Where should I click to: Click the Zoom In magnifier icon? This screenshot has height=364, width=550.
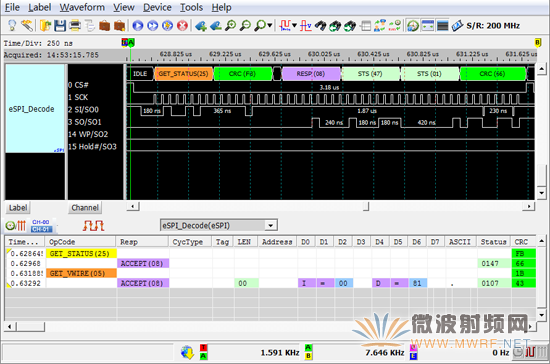pos(230,26)
